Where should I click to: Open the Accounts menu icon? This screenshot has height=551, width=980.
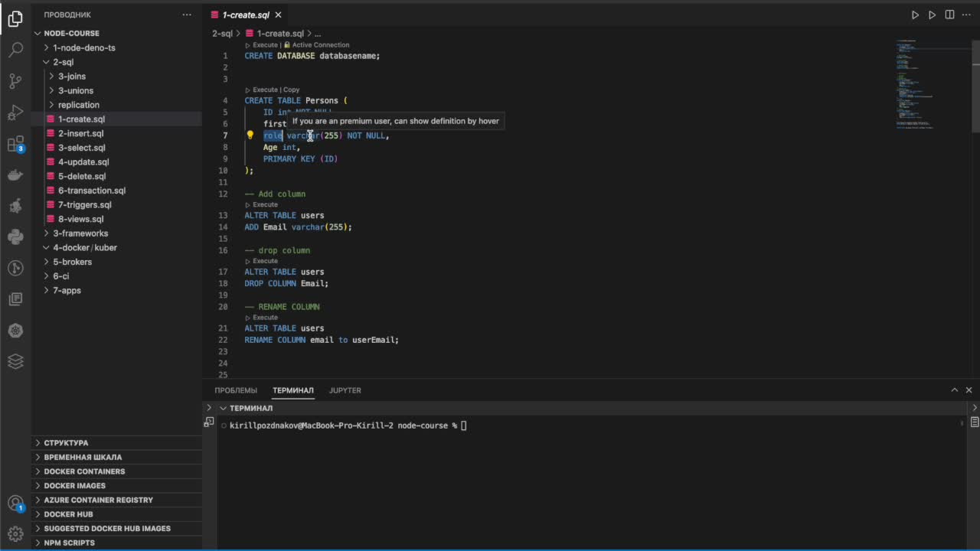click(x=15, y=504)
